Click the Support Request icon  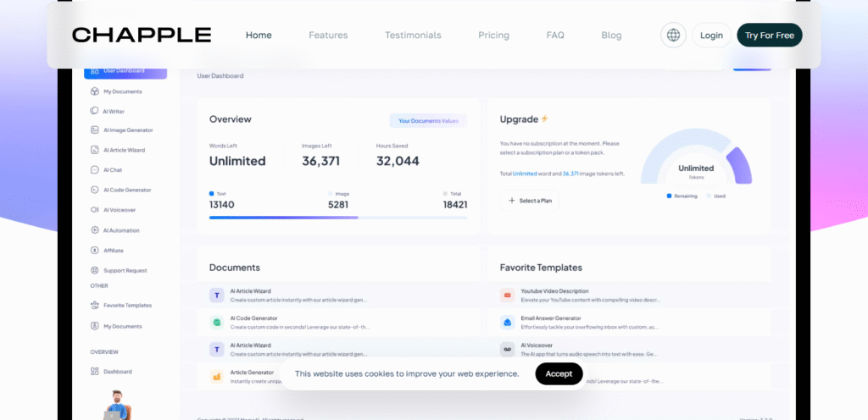pyautogui.click(x=94, y=271)
